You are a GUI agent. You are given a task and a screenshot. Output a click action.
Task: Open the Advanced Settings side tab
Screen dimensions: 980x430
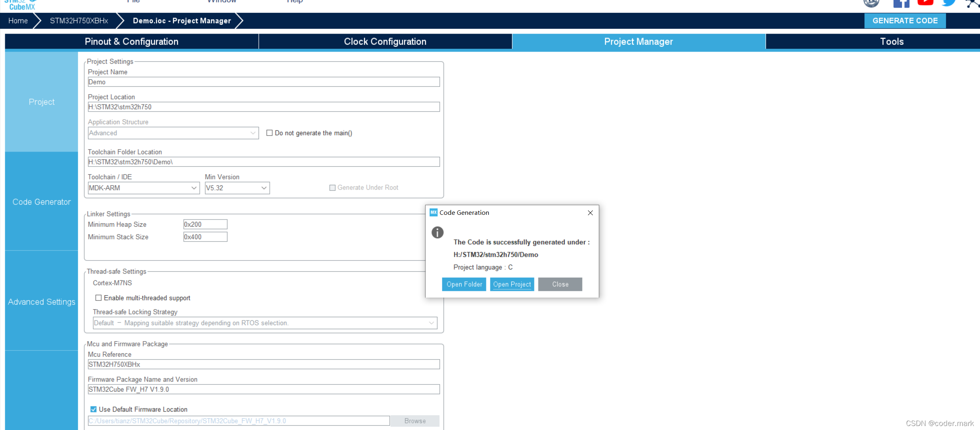coord(42,302)
